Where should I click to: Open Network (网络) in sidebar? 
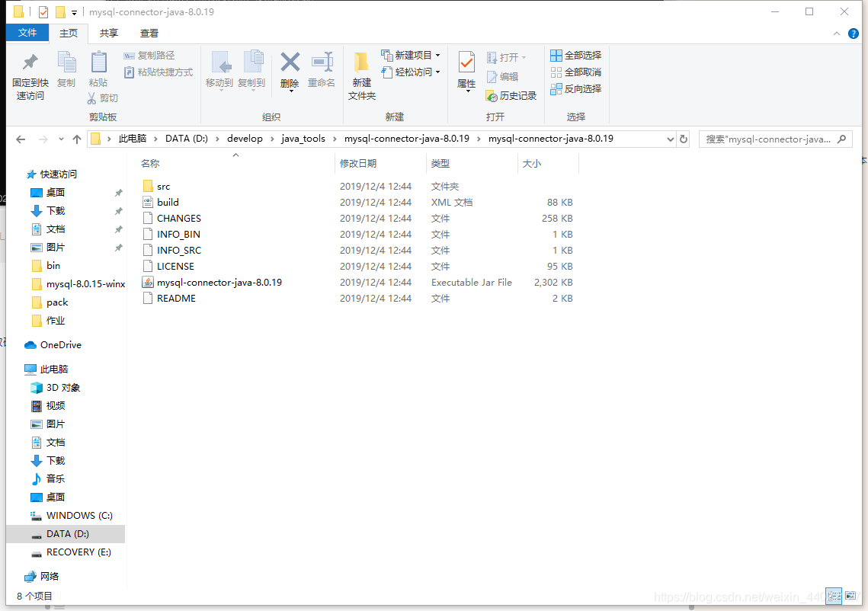[50, 576]
